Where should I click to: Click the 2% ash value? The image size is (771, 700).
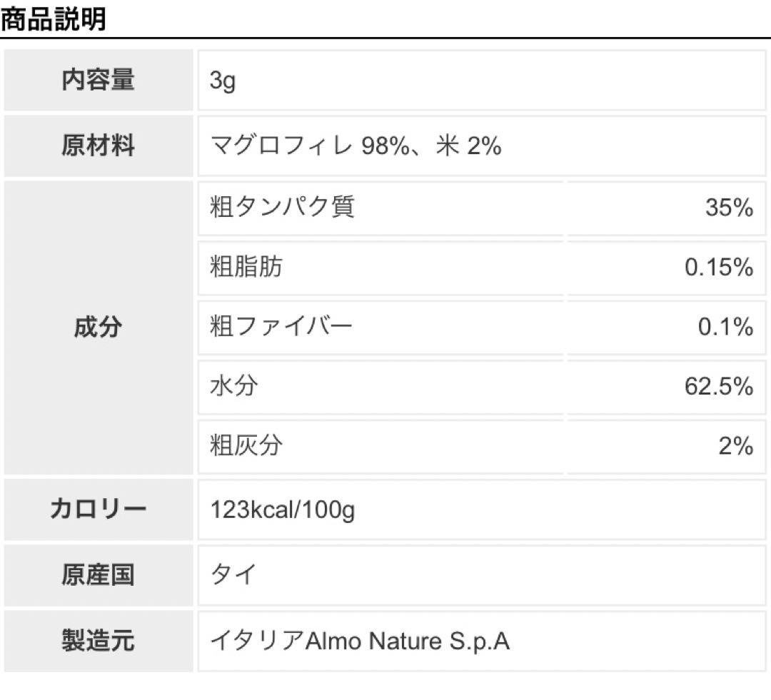736,446
